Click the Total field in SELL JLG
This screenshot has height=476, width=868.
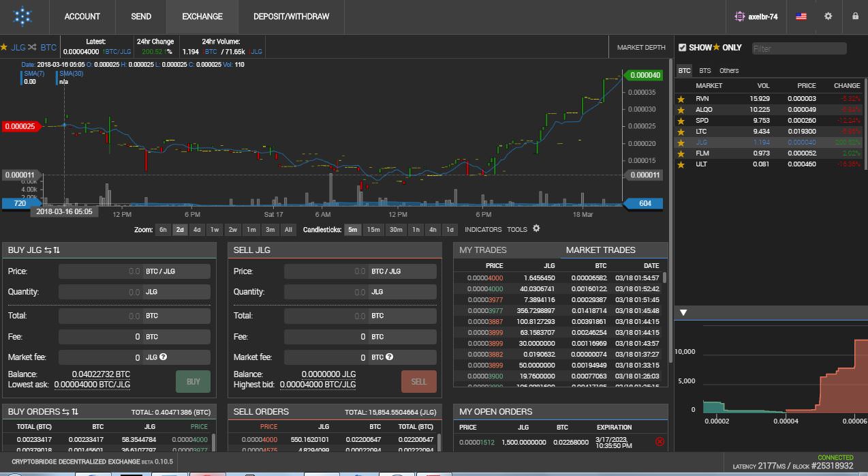(326, 316)
